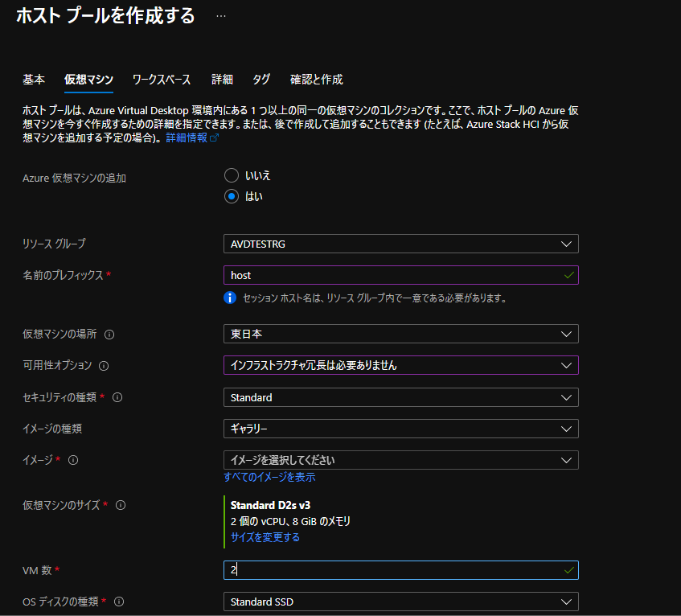Select the はい radio button
Screen dimensions: 681x616
tap(232, 196)
